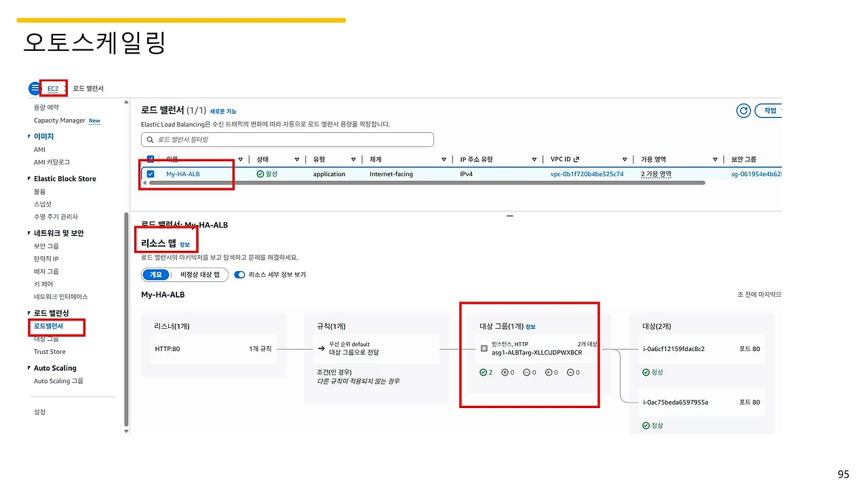Sort by the 가용 영역 column arrow
The height and width of the screenshot is (488, 868).
click(715, 159)
